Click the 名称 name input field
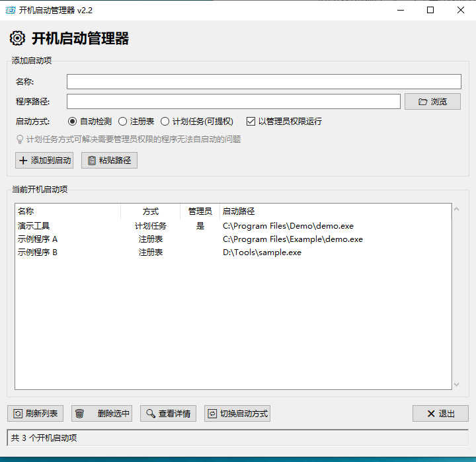 [264, 82]
